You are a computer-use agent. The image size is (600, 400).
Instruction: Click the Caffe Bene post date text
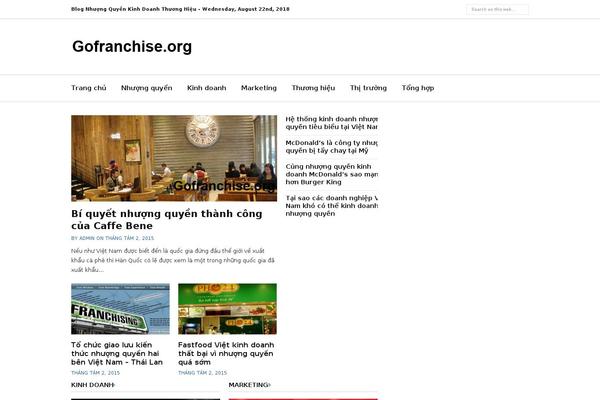[x=130, y=238]
